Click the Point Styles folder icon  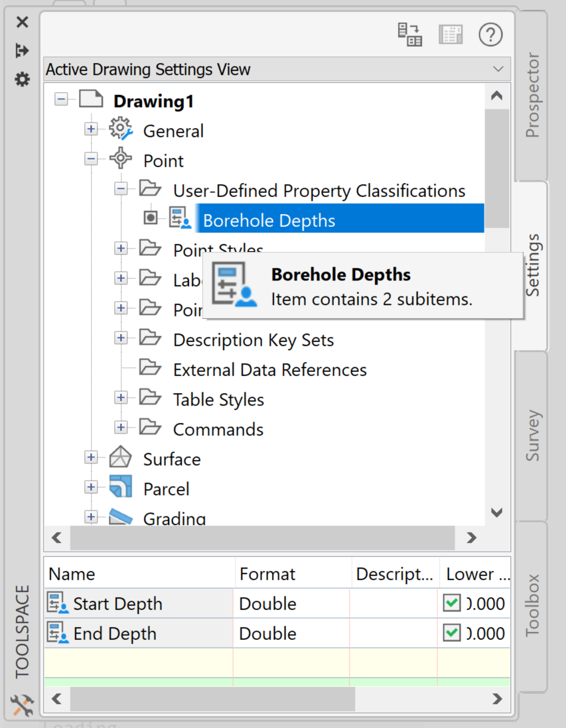150,247
